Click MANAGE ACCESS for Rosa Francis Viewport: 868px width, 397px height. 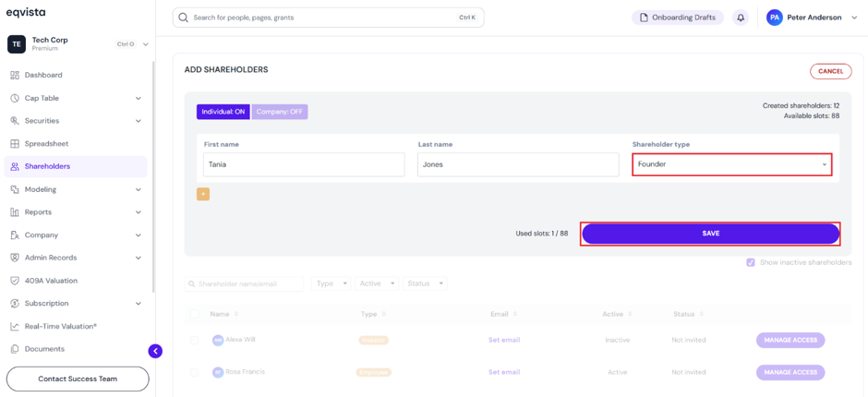click(790, 372)
